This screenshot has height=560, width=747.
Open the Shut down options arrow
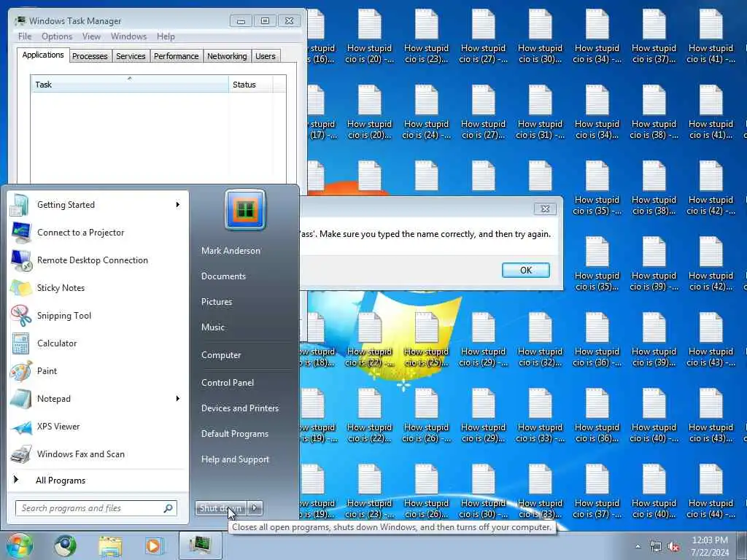[x=255, y=508]
